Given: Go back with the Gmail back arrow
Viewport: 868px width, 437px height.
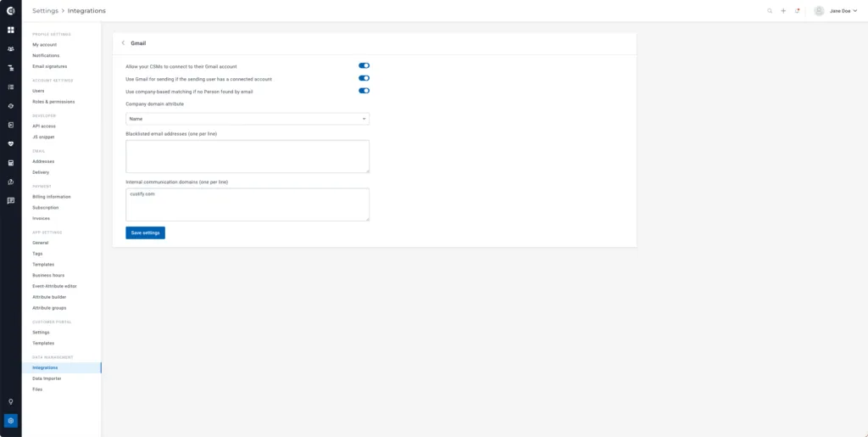Looking at the screenshot, I should (x=123, y=42).
